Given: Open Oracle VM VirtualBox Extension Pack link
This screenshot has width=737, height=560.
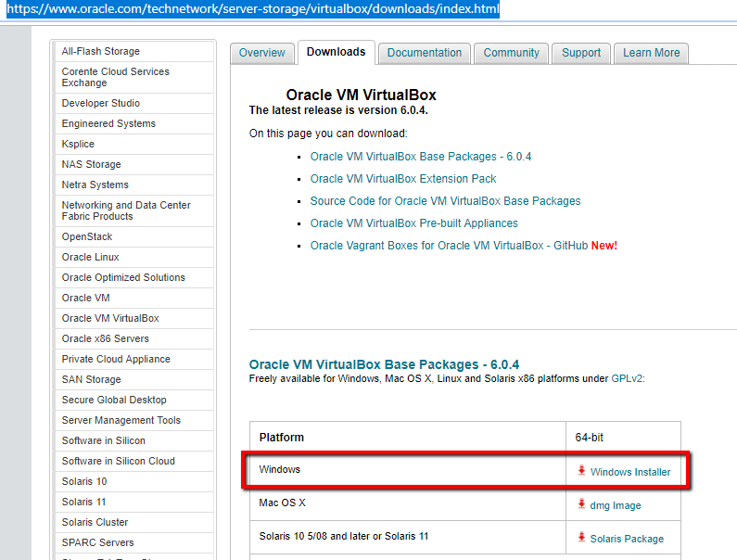Looking at the screenshot, I should [403, 179].
